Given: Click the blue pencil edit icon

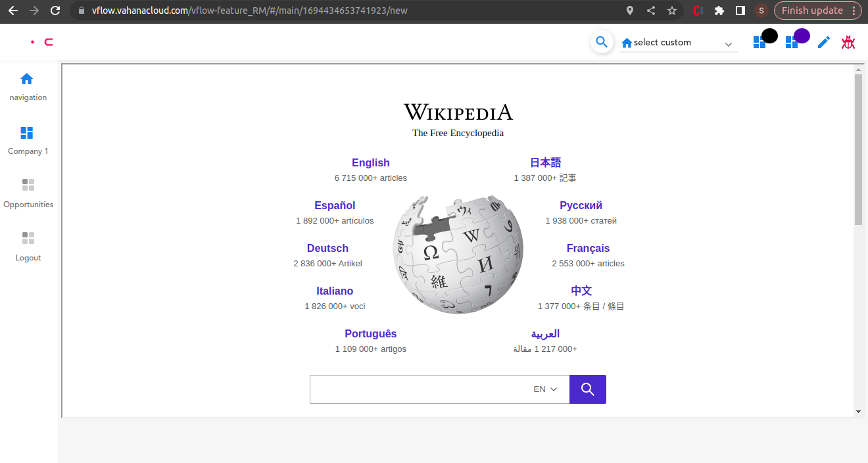Looking at the screenshot, I should click(x=824, y=42).
